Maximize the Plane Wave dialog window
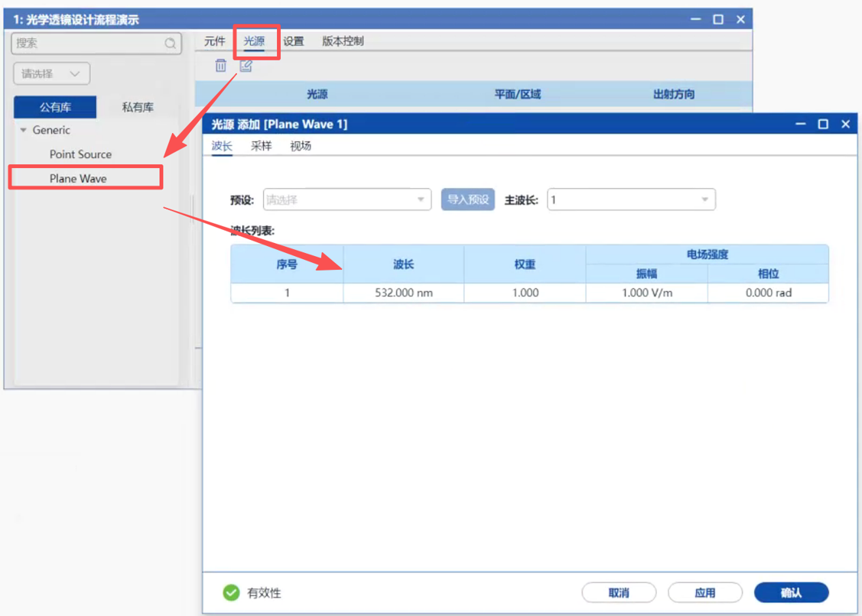The image size is (862, 616). (823, 124)
